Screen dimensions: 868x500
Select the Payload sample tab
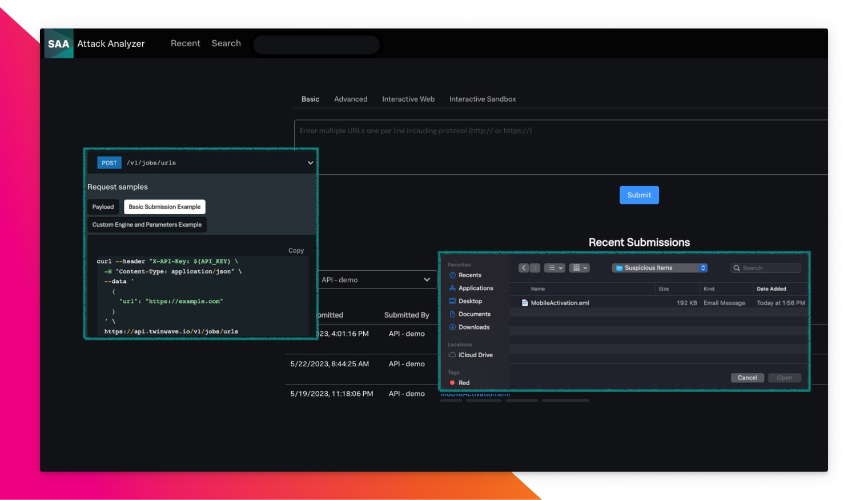[103, 207]
